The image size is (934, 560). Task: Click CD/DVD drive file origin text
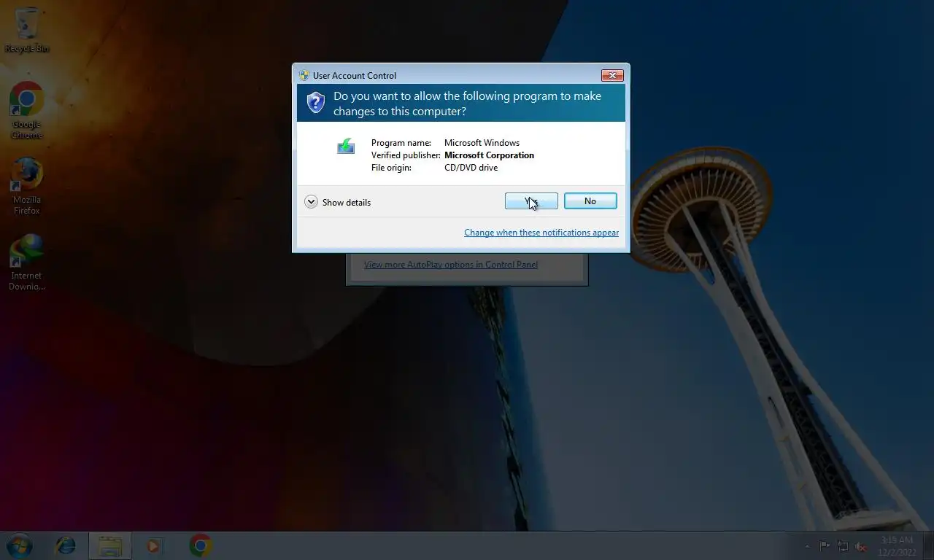click(x=471, y=168)
